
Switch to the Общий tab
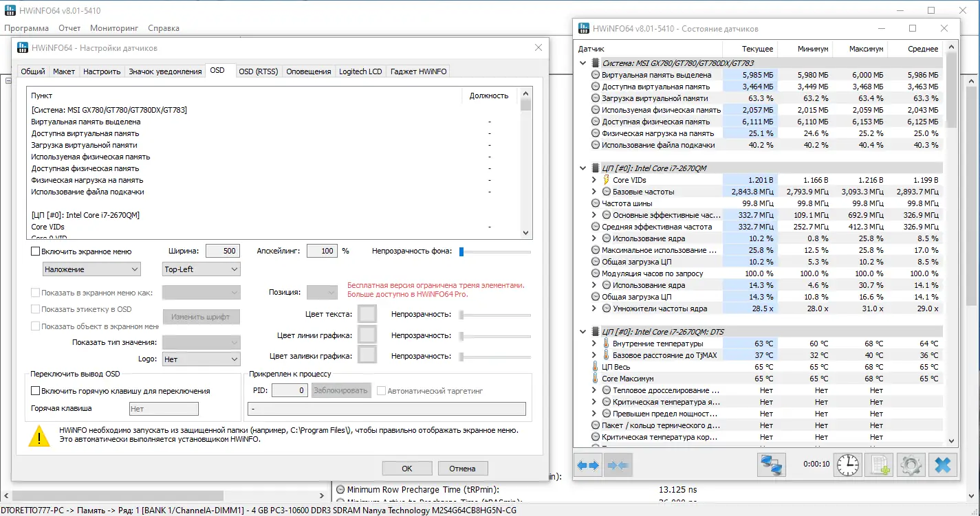click(x=33, y=71)
